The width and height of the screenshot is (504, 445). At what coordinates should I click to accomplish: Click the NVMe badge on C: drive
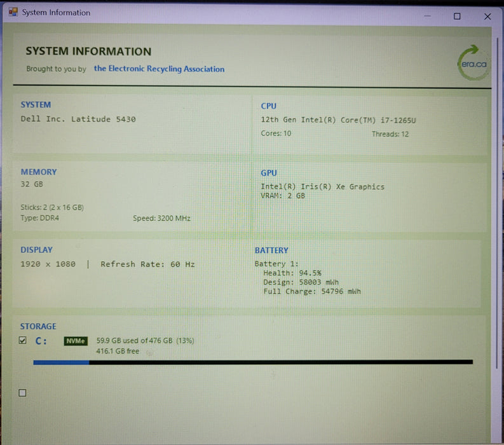coord(76,341)
